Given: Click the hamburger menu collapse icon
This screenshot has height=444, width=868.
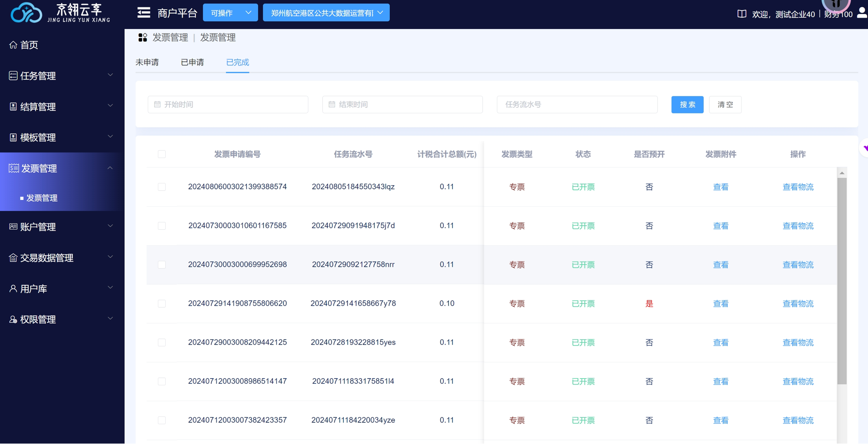Looking at the screenshot, I should 144,13.
